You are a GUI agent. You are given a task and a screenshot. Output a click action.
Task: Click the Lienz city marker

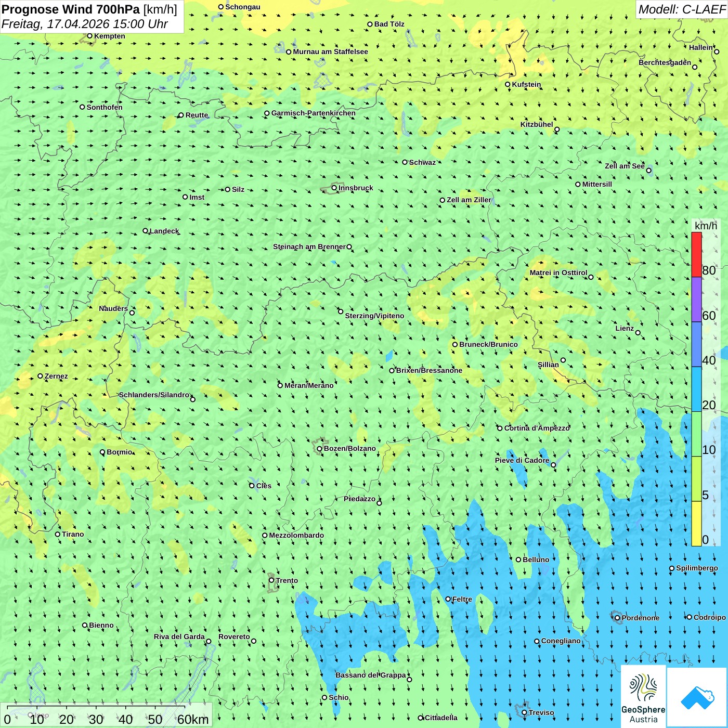coord(638,333)
